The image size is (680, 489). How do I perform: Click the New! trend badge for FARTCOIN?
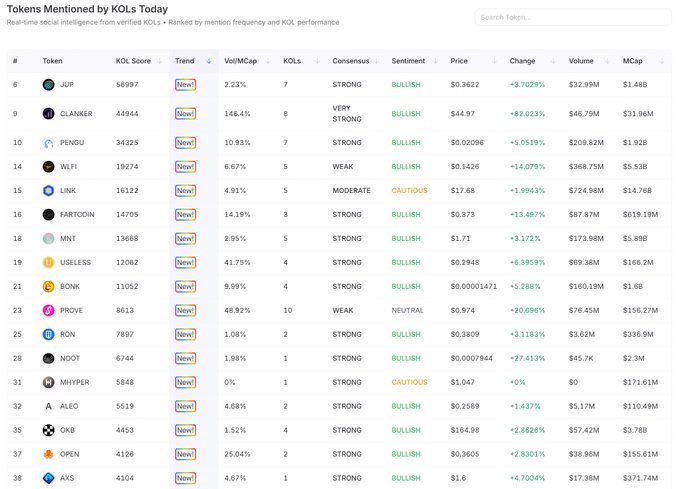pyautogui.click(x=185, y=215)
